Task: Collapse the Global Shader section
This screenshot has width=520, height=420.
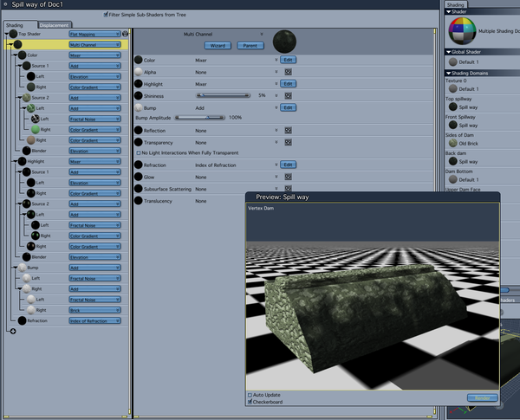Action: coord(448,52)
